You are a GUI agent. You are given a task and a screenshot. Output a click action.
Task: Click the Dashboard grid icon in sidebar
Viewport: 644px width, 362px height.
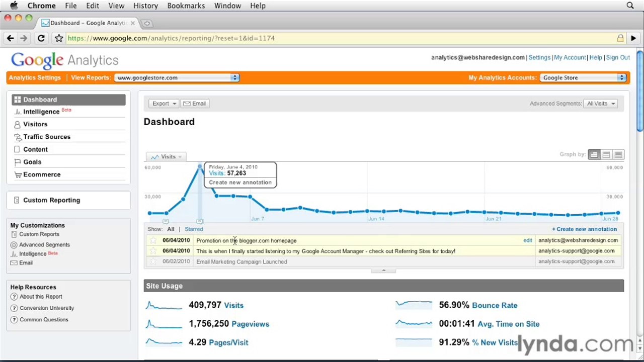click(18, 100)
